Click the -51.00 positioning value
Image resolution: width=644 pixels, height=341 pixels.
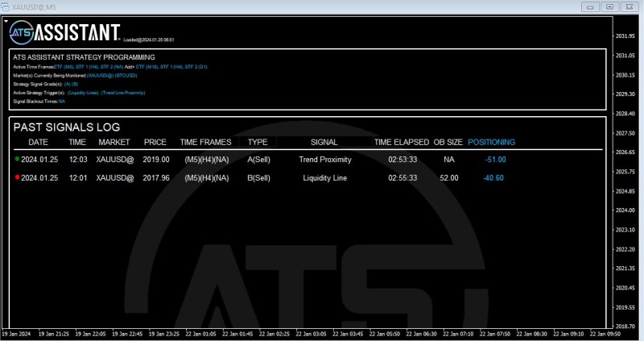(495, 160)
